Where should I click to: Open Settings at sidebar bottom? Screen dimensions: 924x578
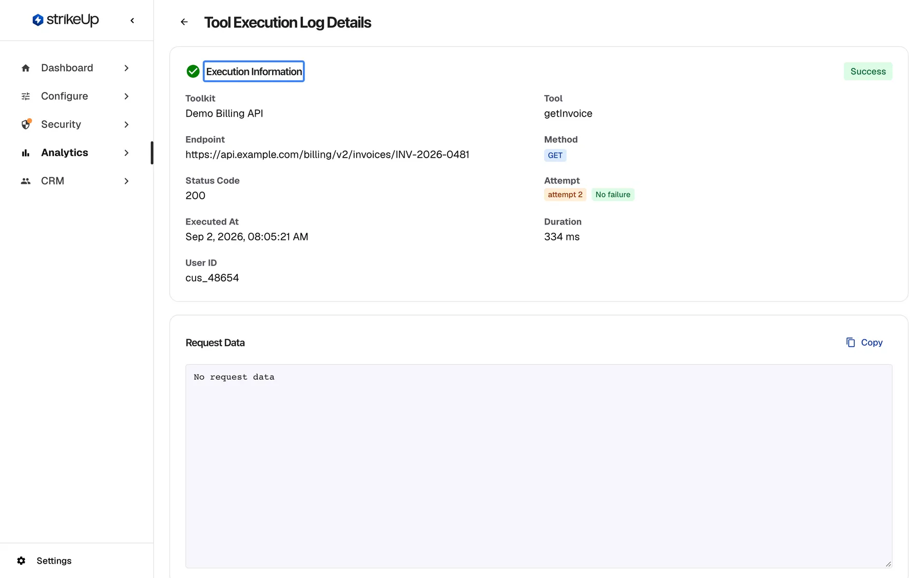tap(54, 561)
